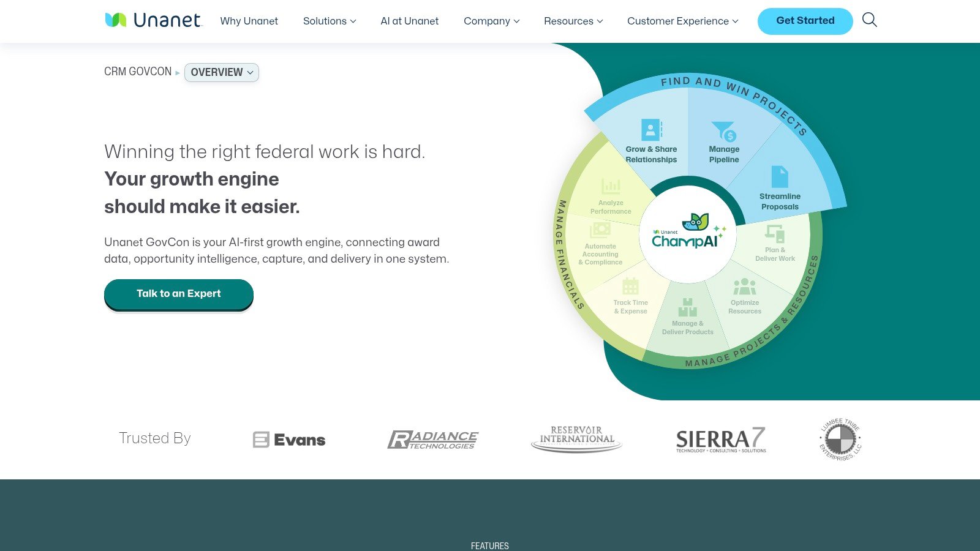
Task: Click the Track Time & Expense calendar icon
Action: [630, 286]
